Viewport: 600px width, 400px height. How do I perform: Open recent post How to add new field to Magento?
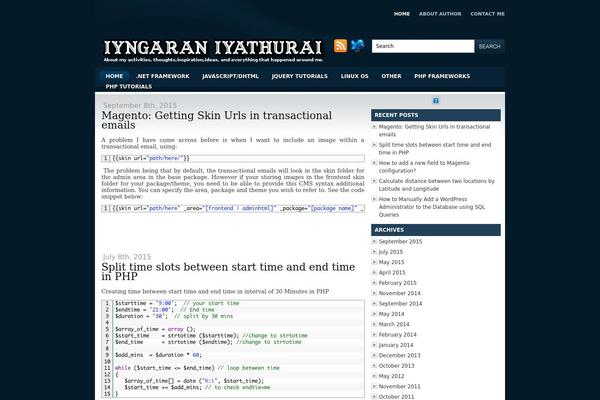pyautogui.click(x=424, y=167)
